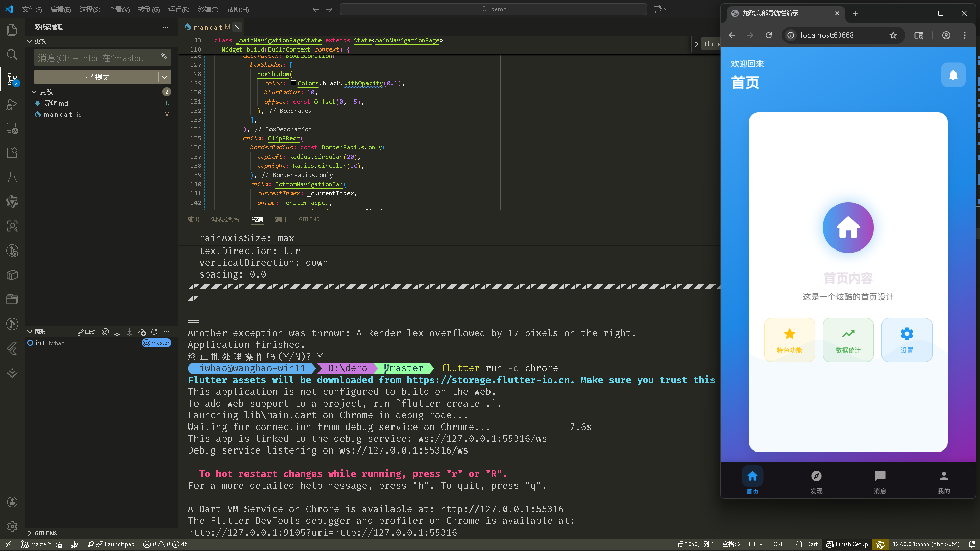
Task: Open the Extensions view icon
Action: coord(12,153)
